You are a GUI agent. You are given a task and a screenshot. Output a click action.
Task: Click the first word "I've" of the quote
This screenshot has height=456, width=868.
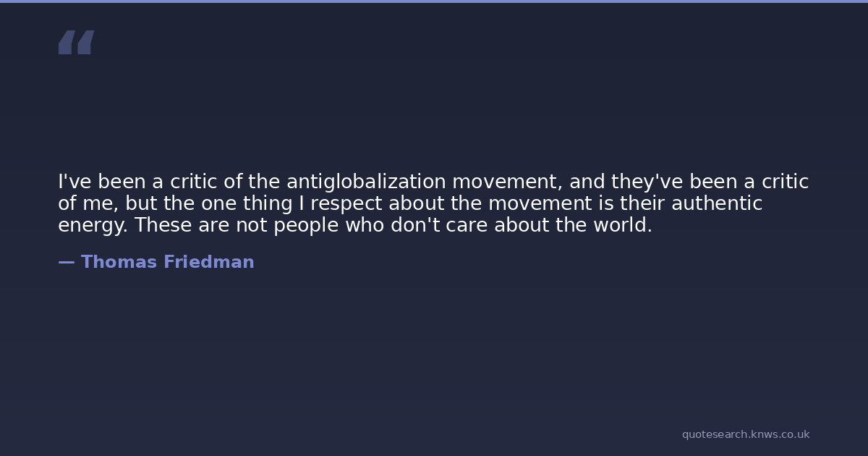pyautogui.click(x=75, y=182)
